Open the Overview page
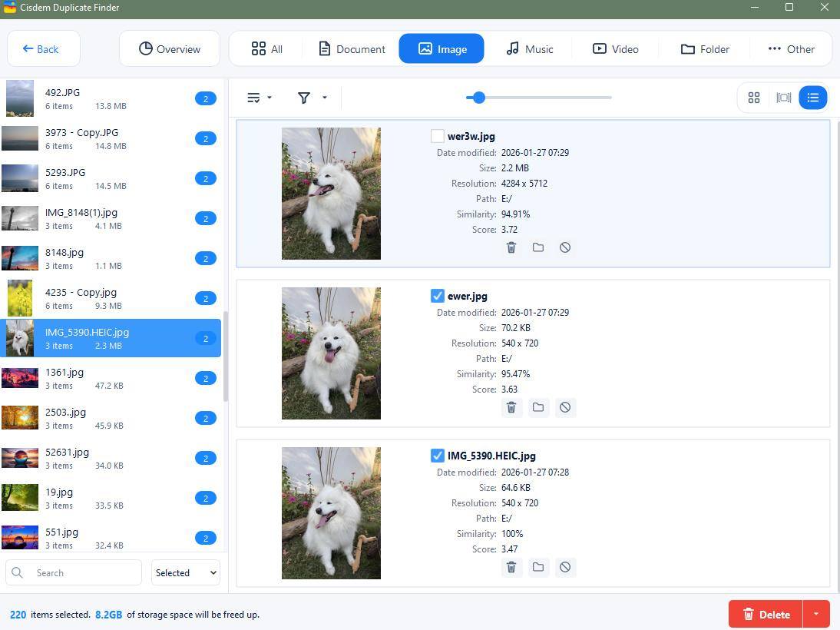 click(169, 49)
